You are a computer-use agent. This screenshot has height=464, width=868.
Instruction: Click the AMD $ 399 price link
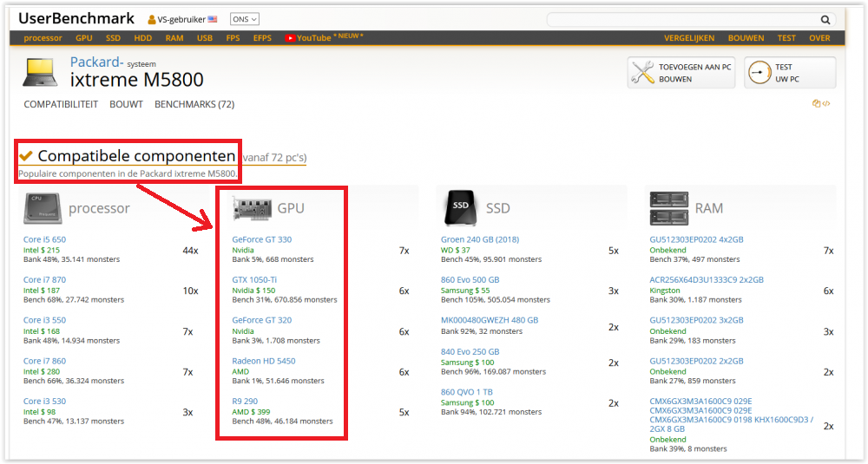251,412
